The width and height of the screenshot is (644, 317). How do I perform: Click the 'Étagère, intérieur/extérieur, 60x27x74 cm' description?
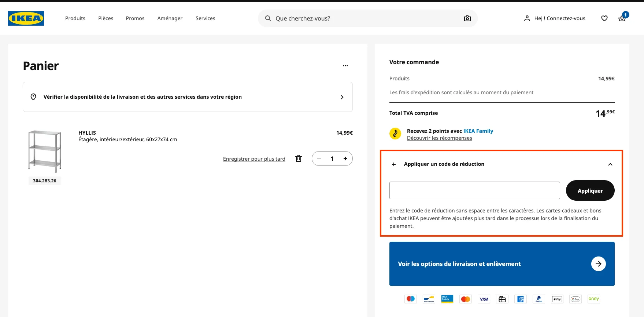pos(128,139)
